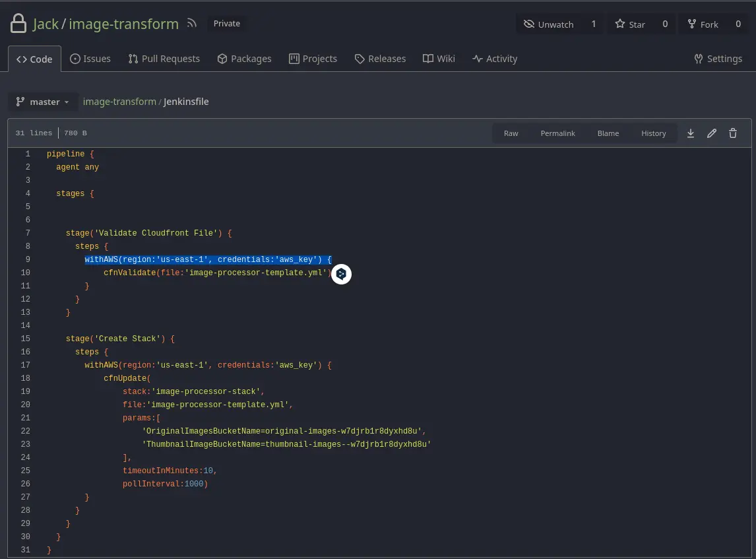Image resolution: width=756 pixels, height=559 pixels.
Task: Click the '31 lines' file info
Action: [34, 133]
